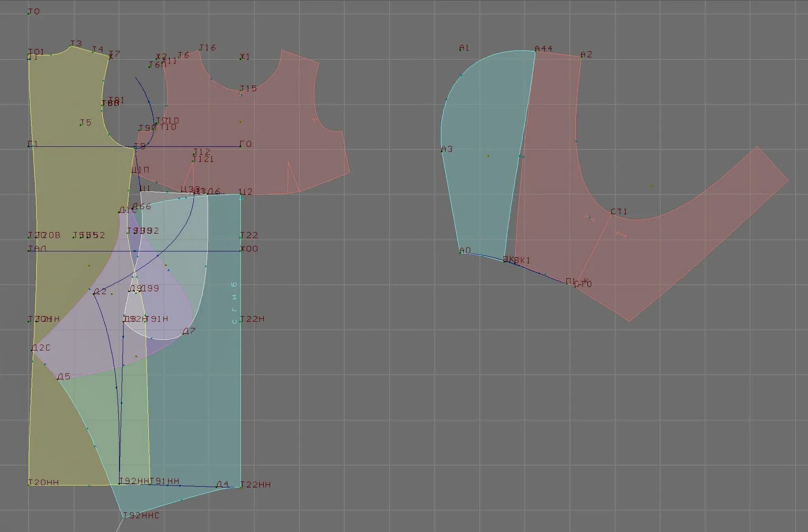Click point Ц2 above the teal panel
Viewport: 808px width, 532px height.
tap(240, 194)
